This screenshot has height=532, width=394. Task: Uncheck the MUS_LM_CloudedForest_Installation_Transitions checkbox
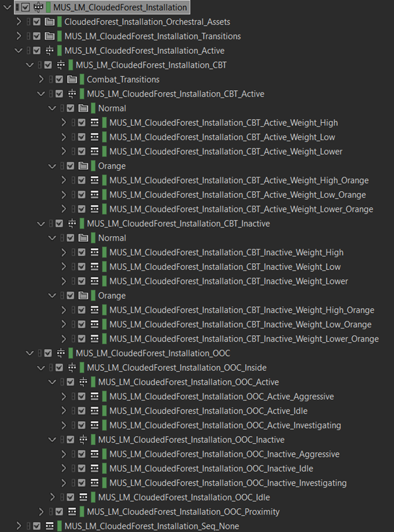[36, 36]
